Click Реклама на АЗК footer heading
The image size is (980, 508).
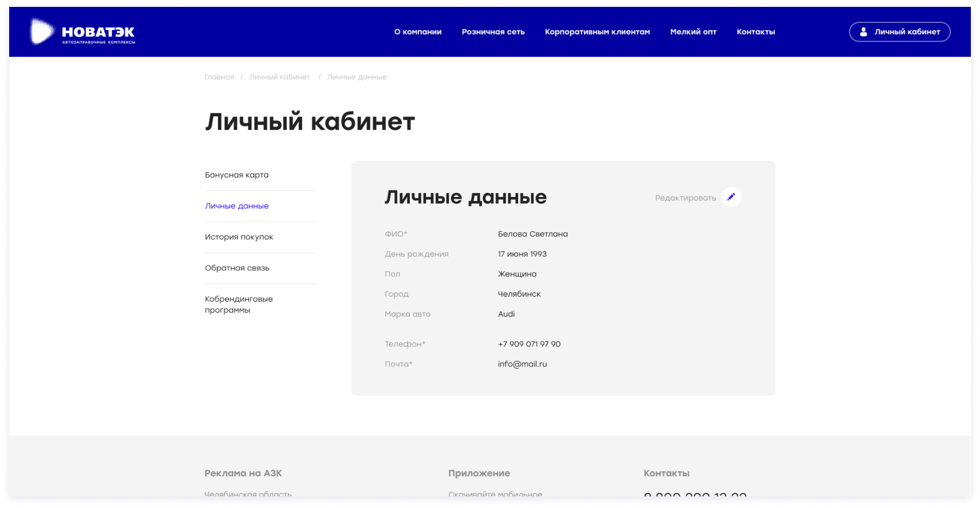(243, 474)
